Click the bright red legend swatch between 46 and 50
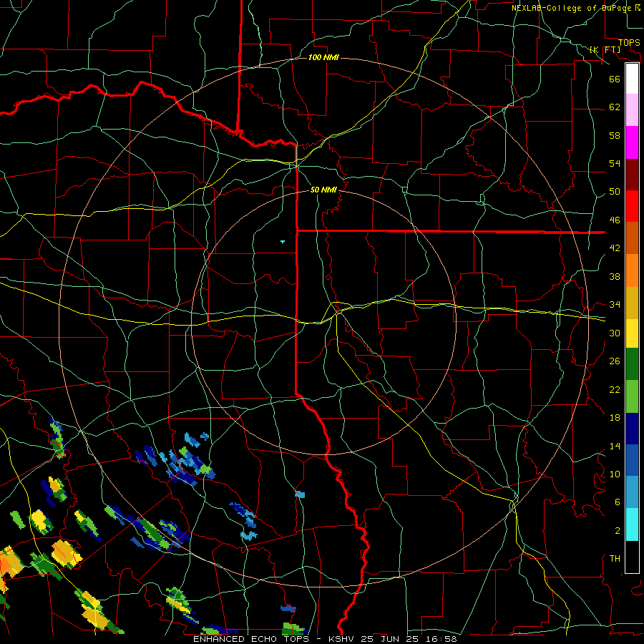Viewport: 644px width, 644px height. click(632, 206)
